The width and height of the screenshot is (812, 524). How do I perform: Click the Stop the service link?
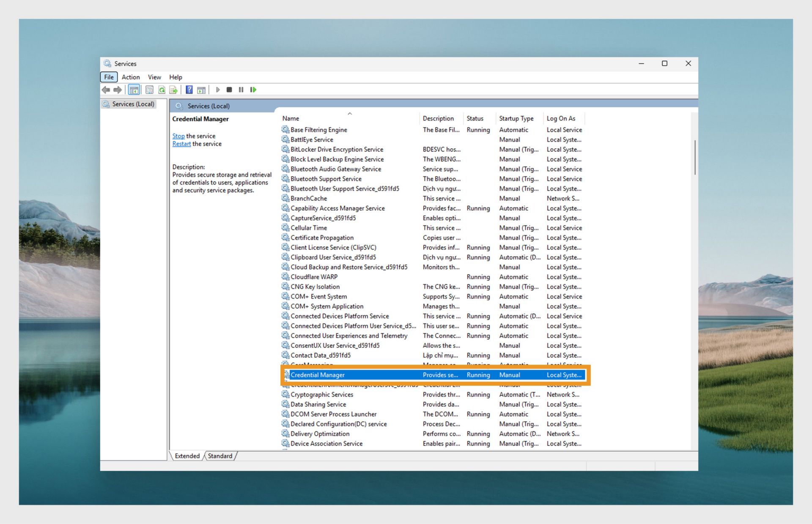tap(178, 136)
